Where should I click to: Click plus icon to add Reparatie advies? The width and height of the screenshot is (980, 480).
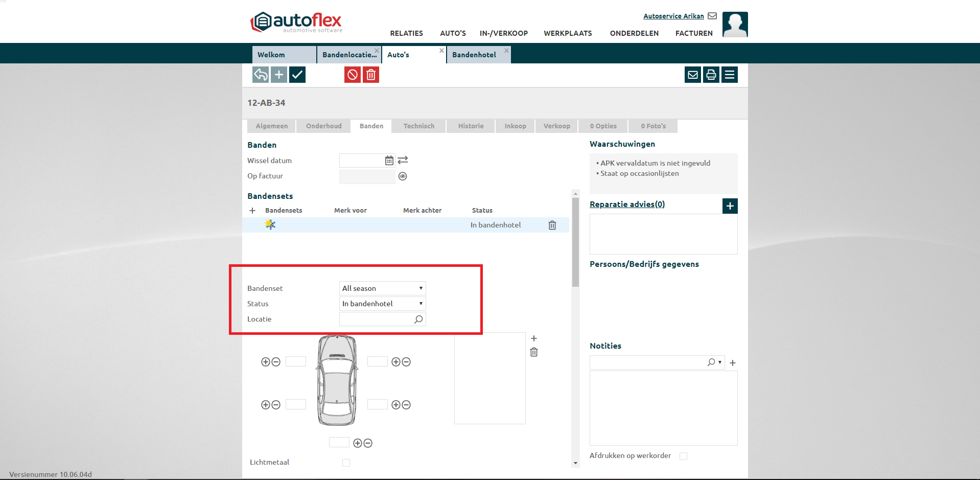click(x=730, y=206)
